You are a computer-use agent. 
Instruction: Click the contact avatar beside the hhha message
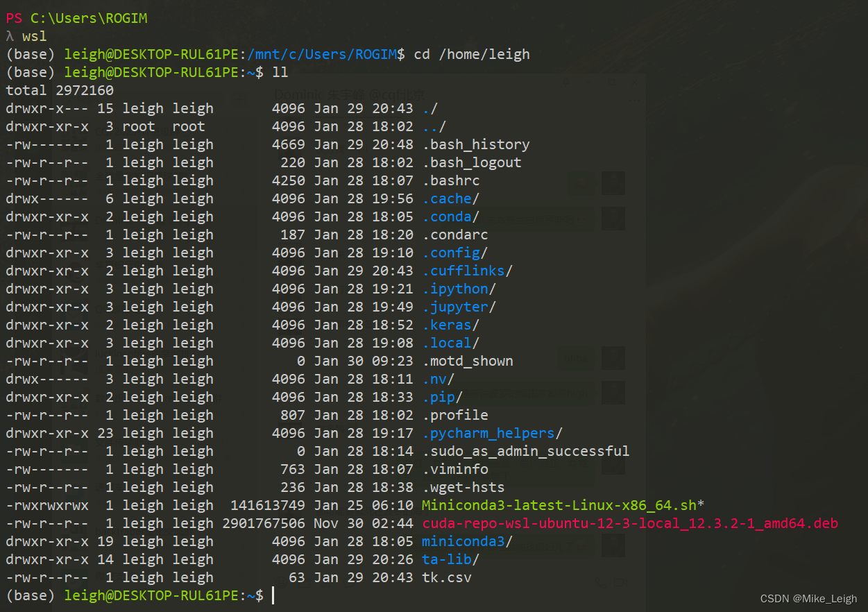tap(613, 358)
